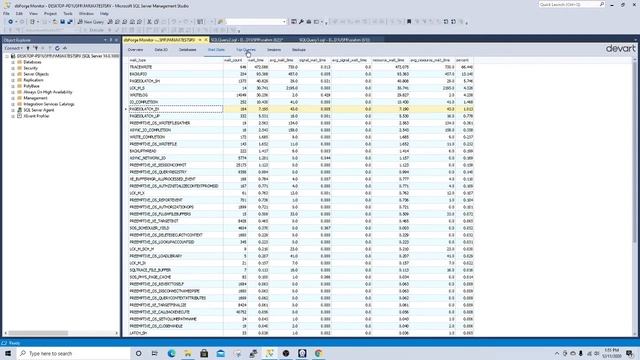The height and width of the screenshot is (360, 640).
Task: Open the View menu
Action: pos(33,13)
